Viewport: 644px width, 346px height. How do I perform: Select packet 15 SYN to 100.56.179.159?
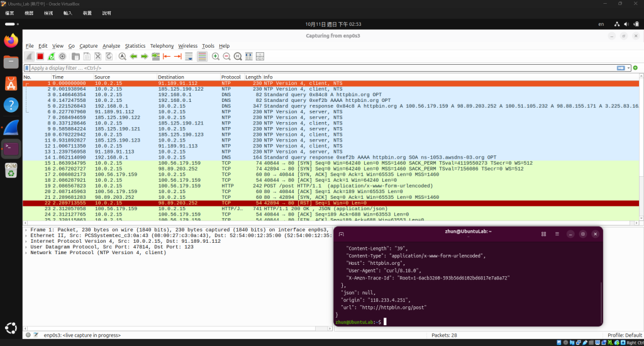coord(331,163)
